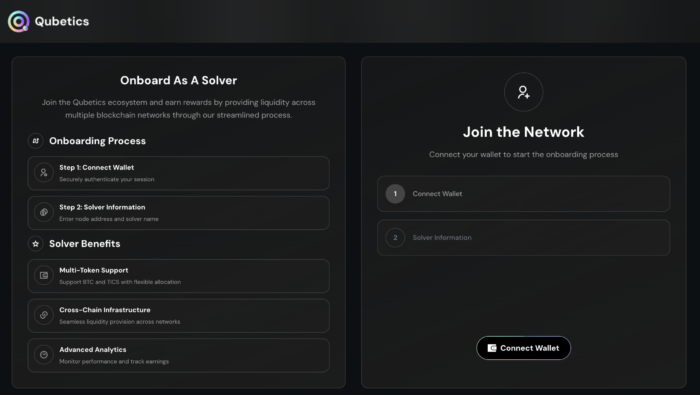Click the 'Join the Network' heading
The height and width of the screenshot is (395, 700).
524,132
